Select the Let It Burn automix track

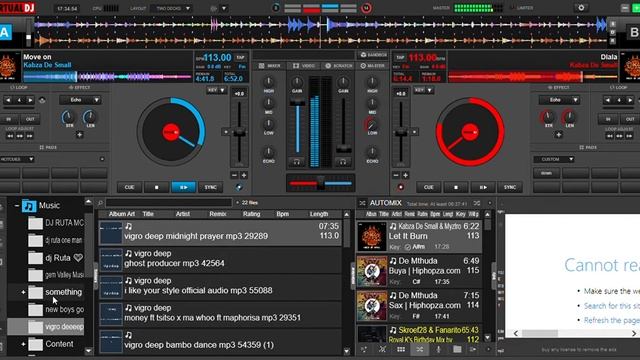(419, 236)
